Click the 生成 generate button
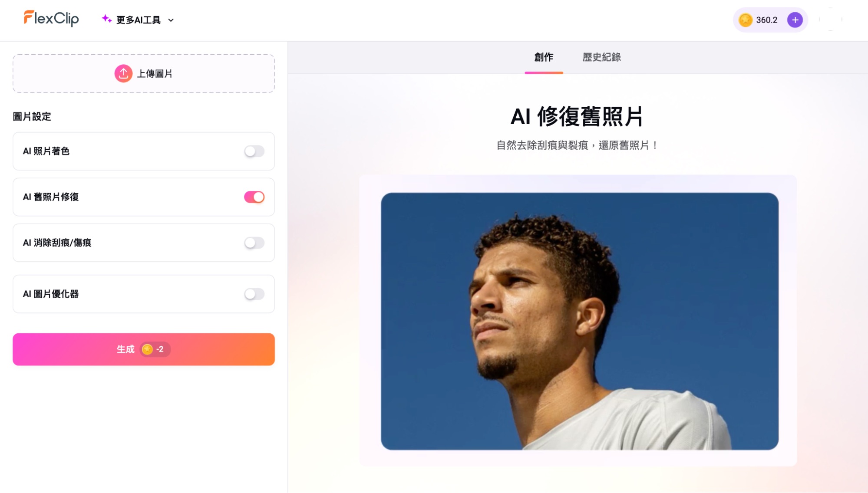Image resolution: width=868 pixels, height=493 pixels. tap(144, 349)
